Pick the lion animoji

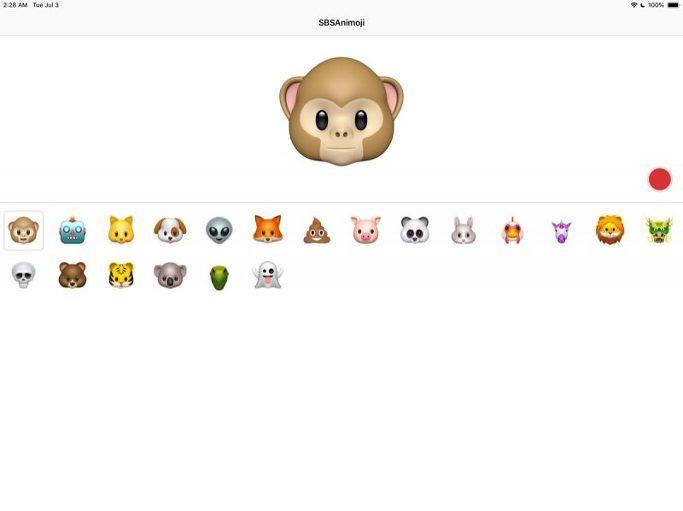click(x=610, y=230)
